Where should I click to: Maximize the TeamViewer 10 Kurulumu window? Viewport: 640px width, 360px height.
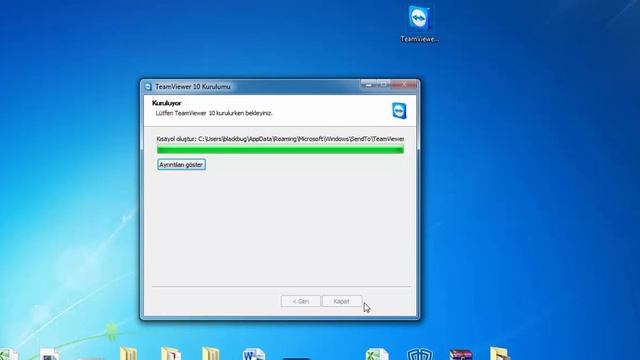(x=383, y=84)
